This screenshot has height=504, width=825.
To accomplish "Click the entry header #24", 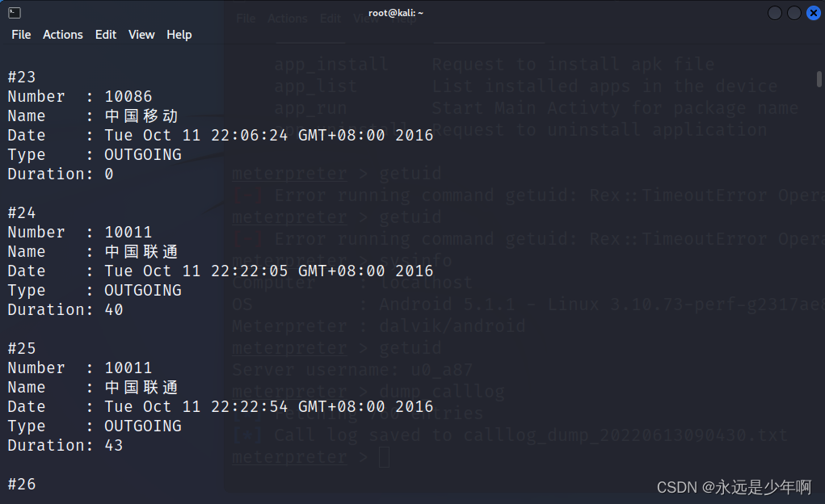I will tap(22, 213).
